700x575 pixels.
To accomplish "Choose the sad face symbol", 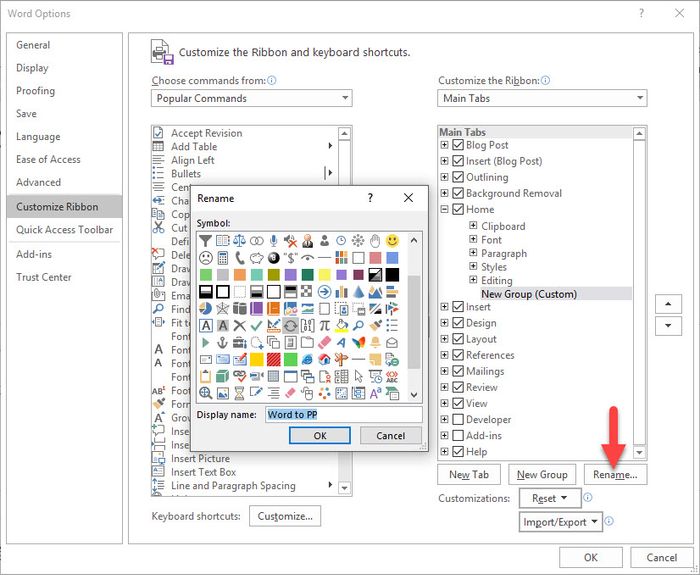I will pos(205,258).
